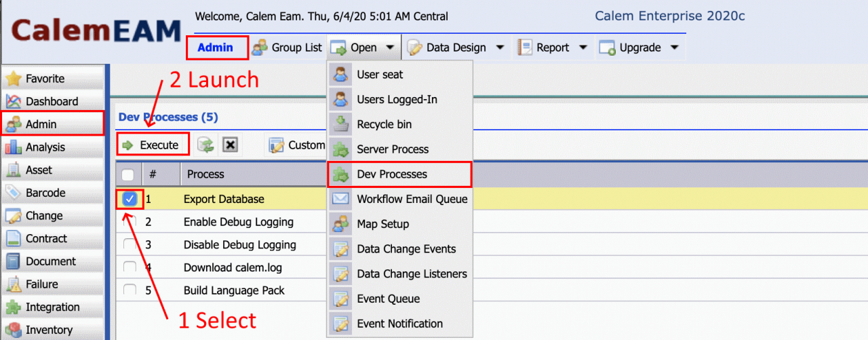Click the Process column header
Viewport: 868px width, 340px height.
tap(205, 174)
